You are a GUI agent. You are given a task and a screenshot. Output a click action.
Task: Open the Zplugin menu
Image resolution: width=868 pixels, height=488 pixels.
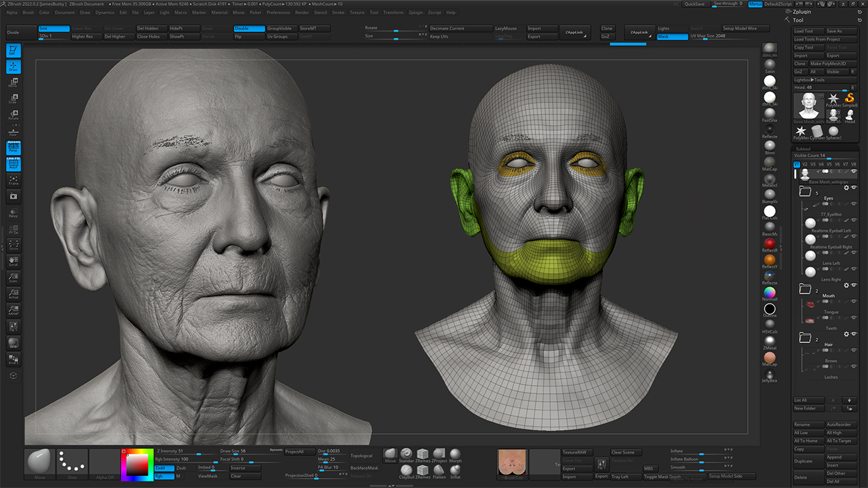click(x=415, y=13)
